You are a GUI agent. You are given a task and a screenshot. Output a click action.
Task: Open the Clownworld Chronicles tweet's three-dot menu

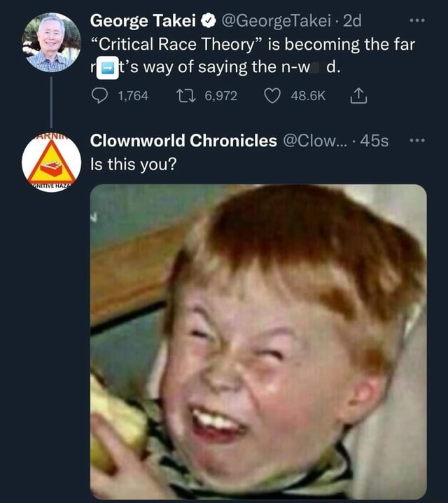point(418,140)
